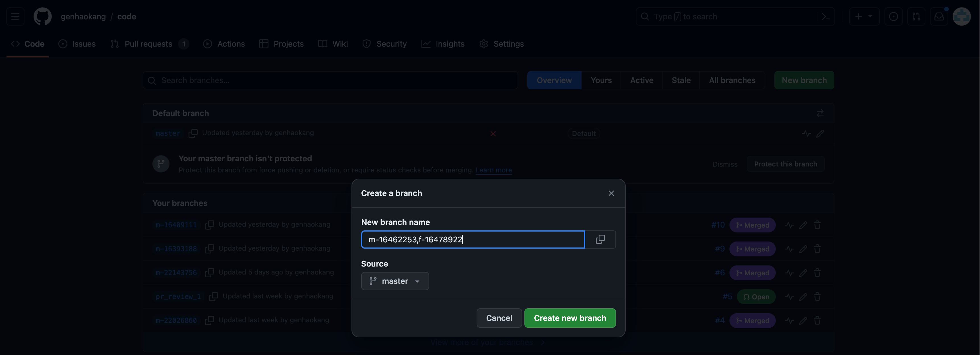Cancel the branch creation dialog
This screenshot has width=980, height=355.
pos(499,318)
